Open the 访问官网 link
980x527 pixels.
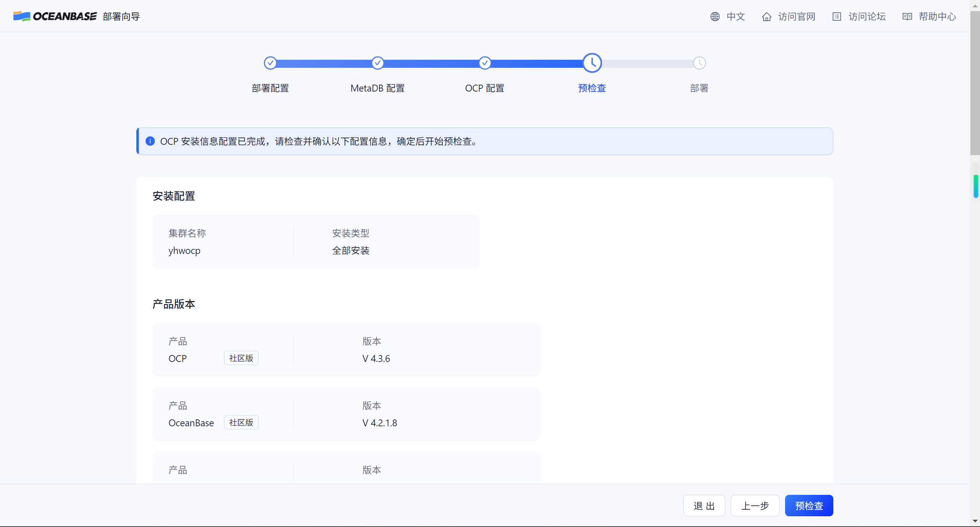click(797, 16)
